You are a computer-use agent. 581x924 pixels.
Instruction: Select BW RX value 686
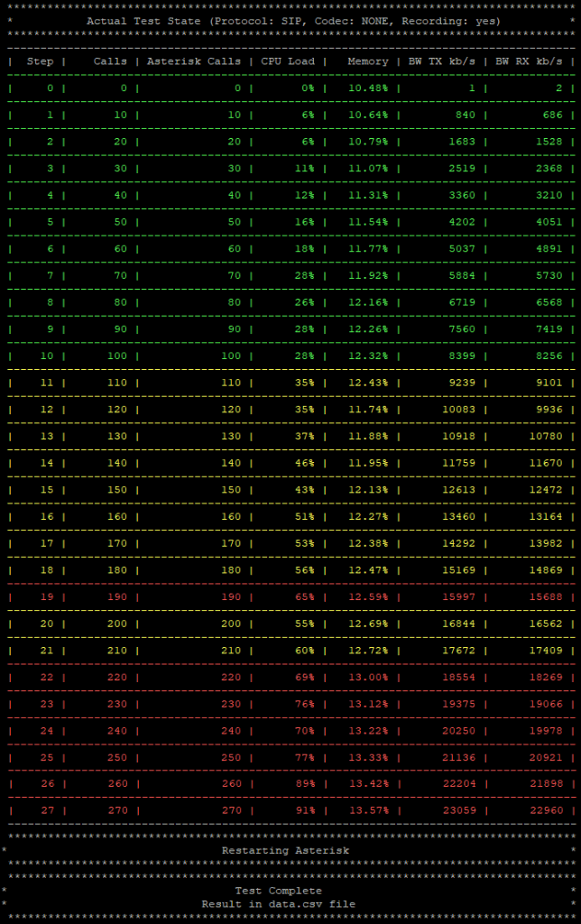[x=553, y=115]
